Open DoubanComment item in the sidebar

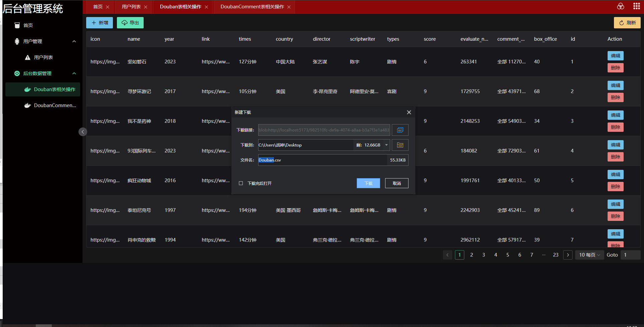click(55, 105)
